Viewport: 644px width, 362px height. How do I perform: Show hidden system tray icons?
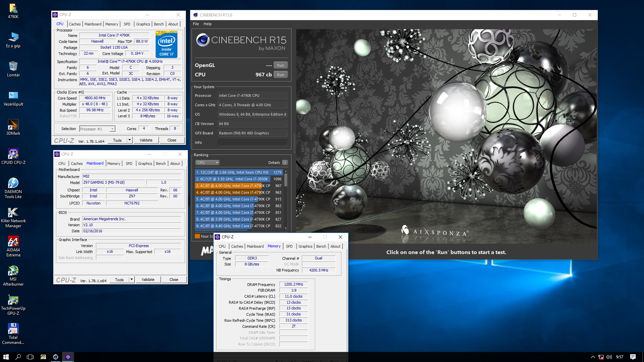[593, 357]
